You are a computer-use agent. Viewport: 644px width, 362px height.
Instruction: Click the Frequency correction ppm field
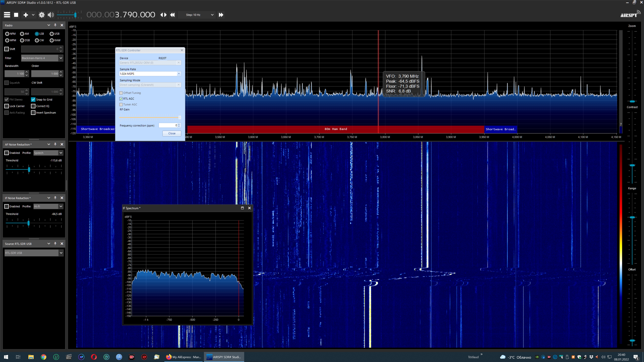(x=168, y=125)
